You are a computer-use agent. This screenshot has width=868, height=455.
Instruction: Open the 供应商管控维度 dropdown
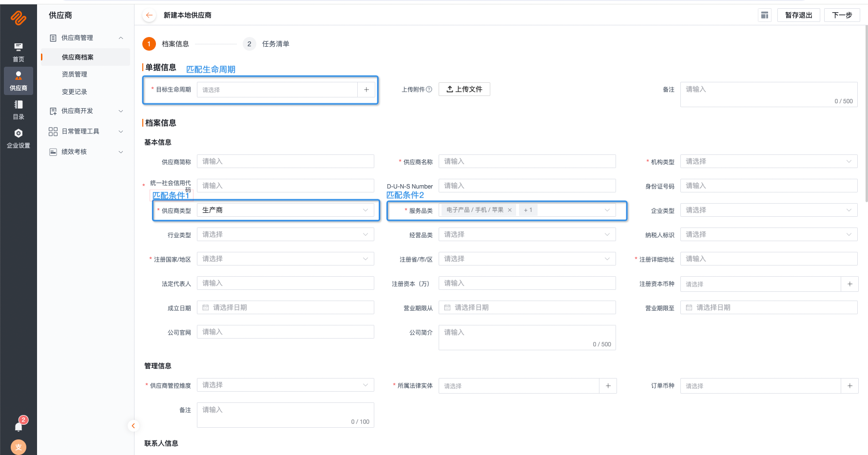point(286,385)
